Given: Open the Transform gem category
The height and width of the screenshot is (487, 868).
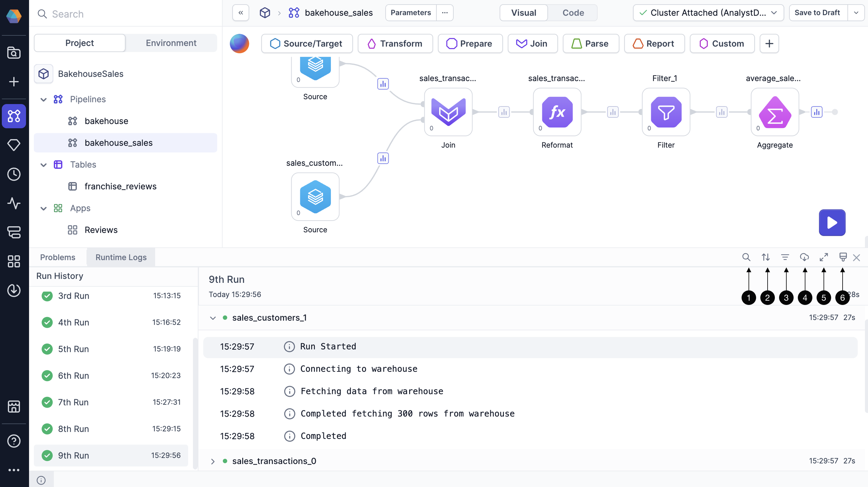Looking at the screenshot, I should tap(395, 43).
